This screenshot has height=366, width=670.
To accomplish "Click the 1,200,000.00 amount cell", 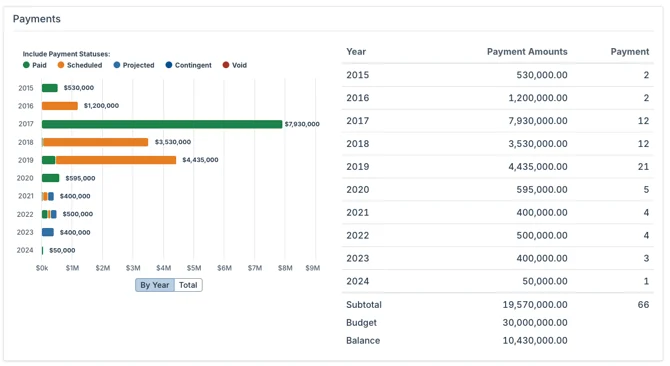I will pos(538,98).
